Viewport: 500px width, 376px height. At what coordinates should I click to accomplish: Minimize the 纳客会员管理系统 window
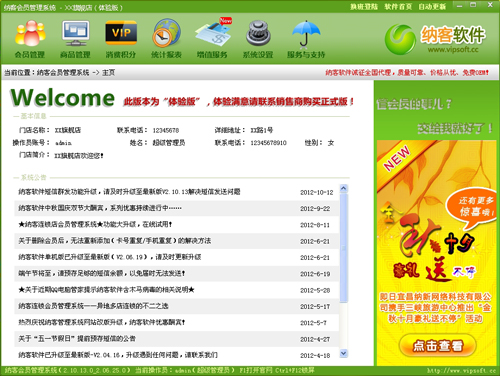point(460,5)
